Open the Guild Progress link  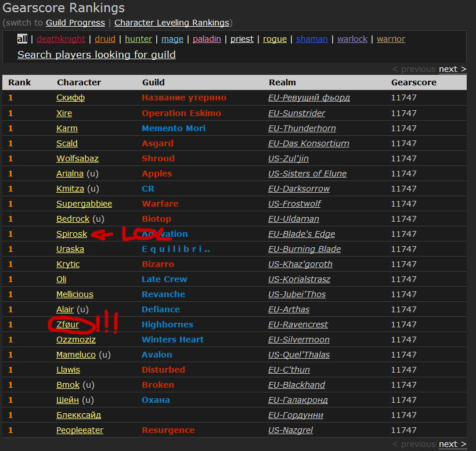pyautogui.click(x=75, y=23)
